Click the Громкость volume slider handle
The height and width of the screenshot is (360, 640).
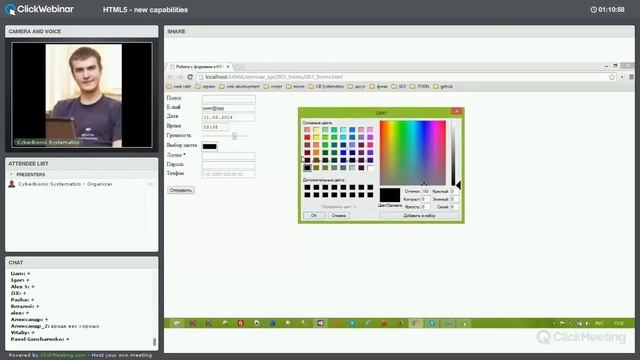point(235,136)
